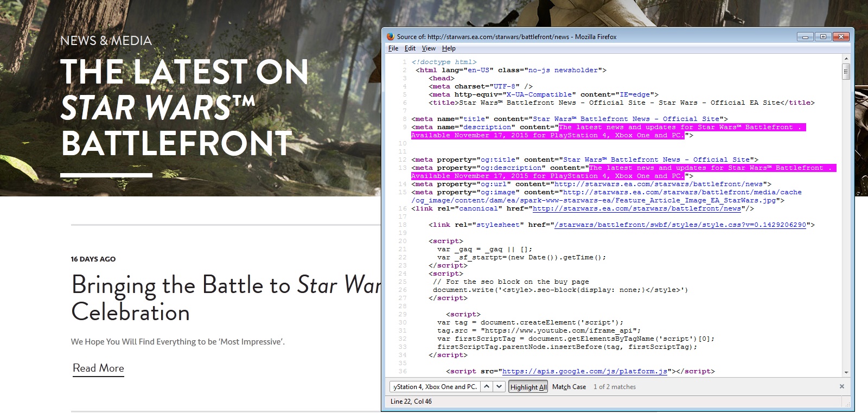868x414 pixels.
Task: Click the 'We Hope You Will Find Everything' text
Action: pos(178,341)
